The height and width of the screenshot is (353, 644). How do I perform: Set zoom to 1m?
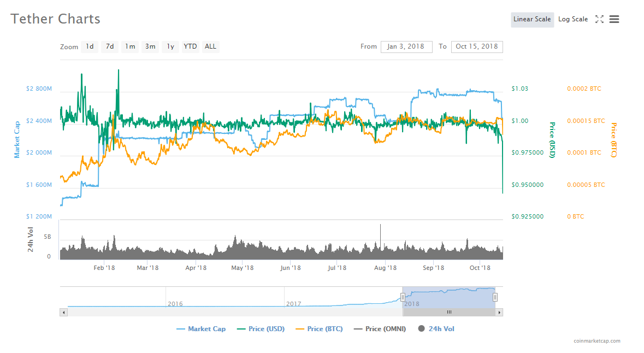(x=130, y=46)
